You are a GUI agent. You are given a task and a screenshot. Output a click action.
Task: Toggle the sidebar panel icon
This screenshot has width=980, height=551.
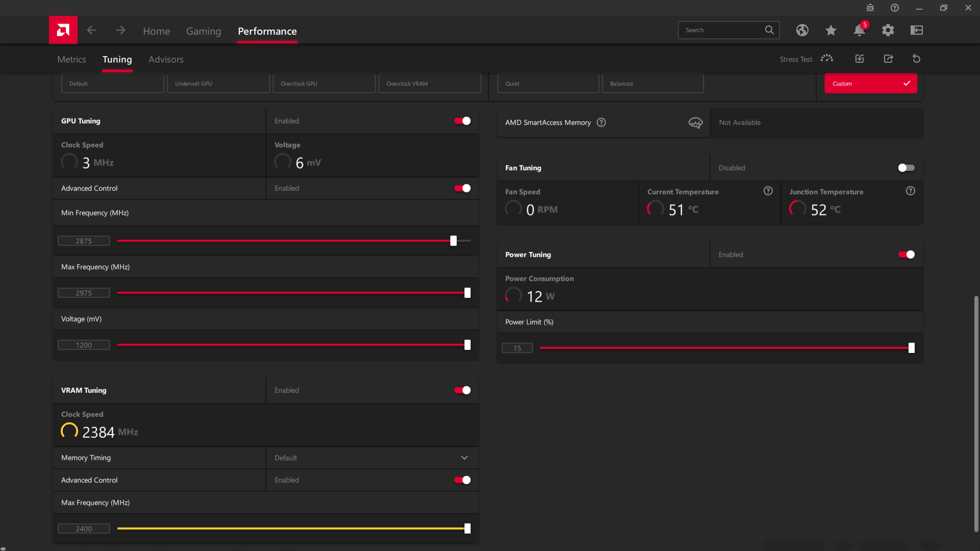pos(917,30)
